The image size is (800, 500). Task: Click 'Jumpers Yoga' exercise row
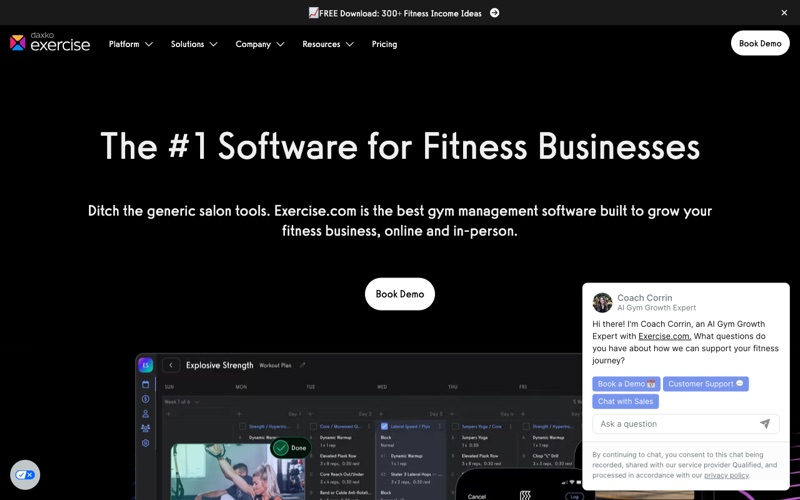pyautogui.click(x=474, y=437)
